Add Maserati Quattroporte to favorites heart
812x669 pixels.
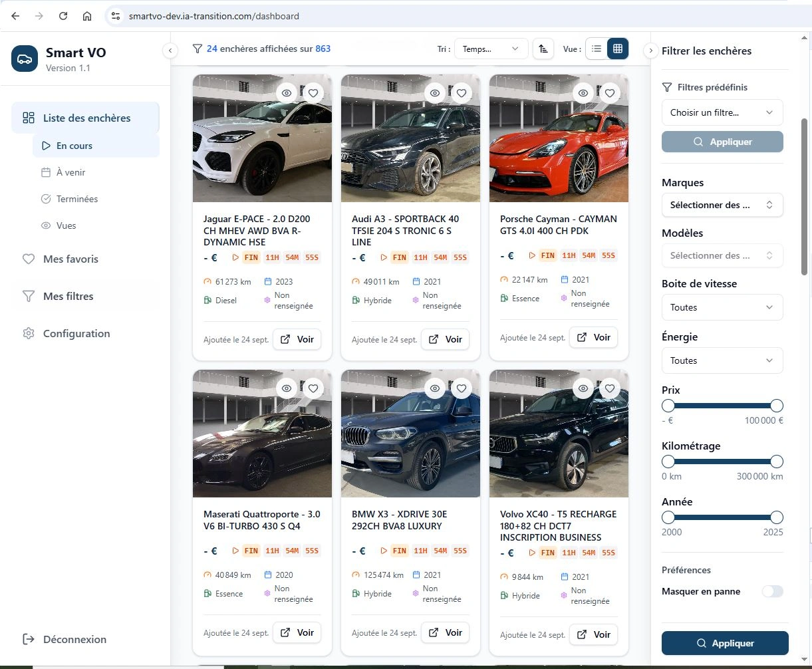click(x=313, y=389)
